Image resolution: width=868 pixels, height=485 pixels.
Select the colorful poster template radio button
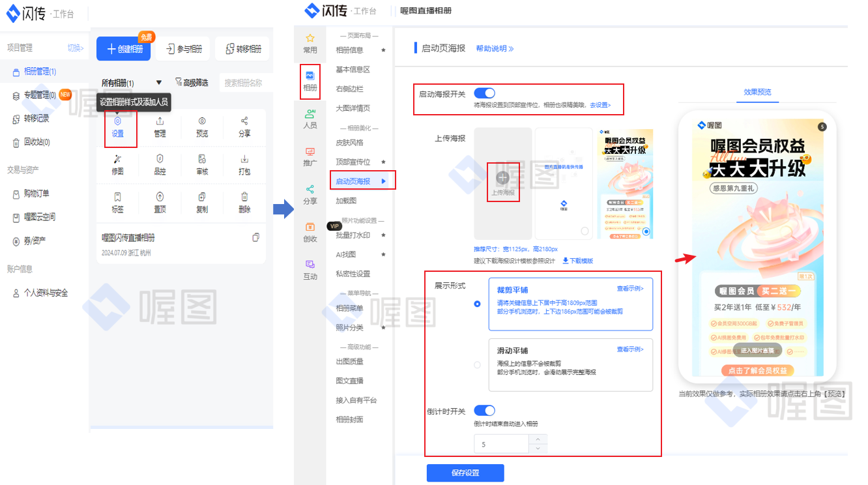click(646, 231)
